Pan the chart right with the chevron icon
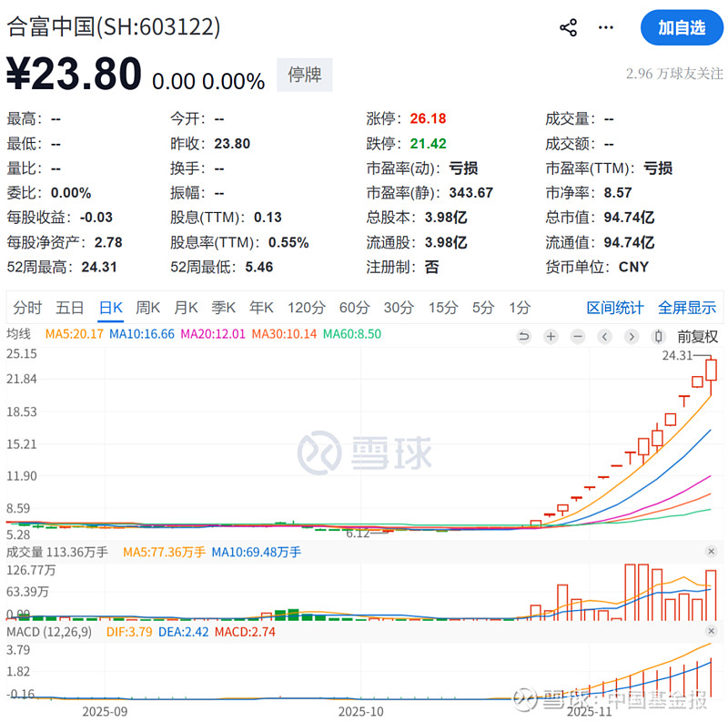This screenshot has height=722, width=728. tap(630, 336)
